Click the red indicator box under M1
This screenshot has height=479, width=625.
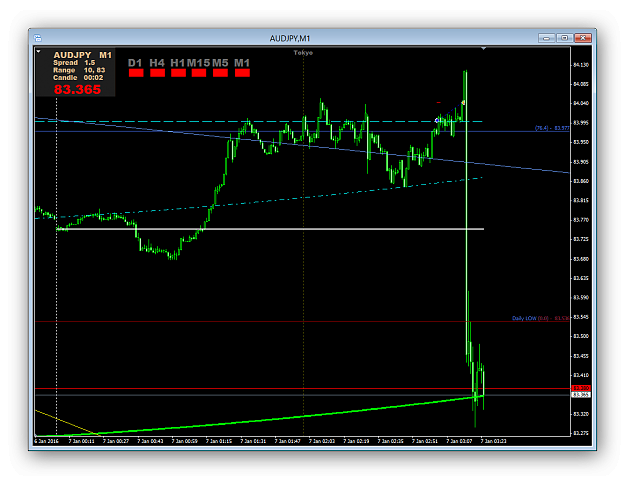point(242,73)
